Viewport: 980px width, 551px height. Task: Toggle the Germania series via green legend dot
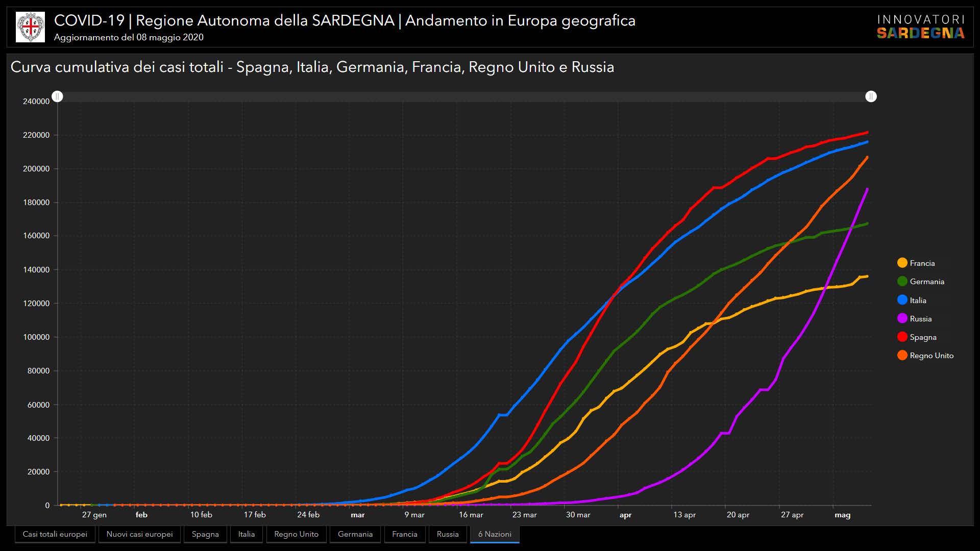pos(902,282)
